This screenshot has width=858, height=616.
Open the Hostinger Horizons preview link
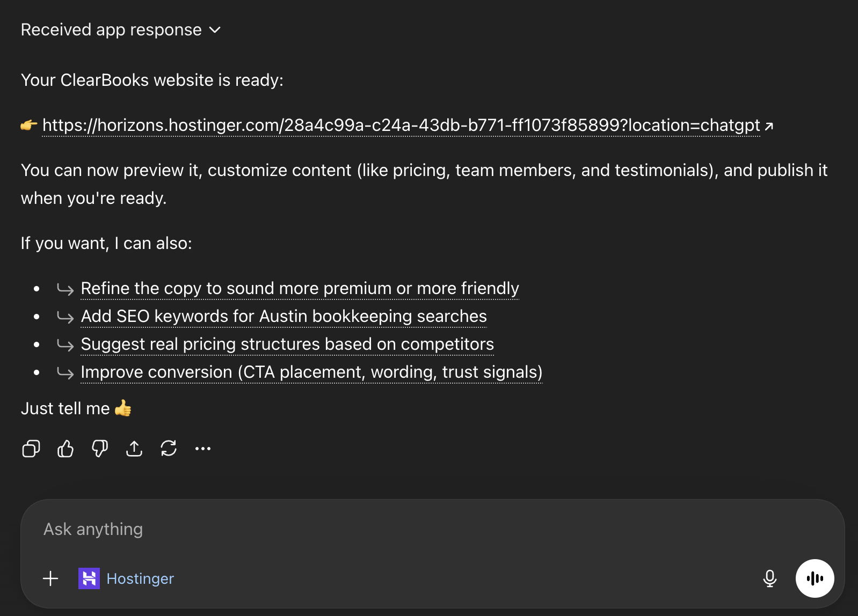coord(400,126)
